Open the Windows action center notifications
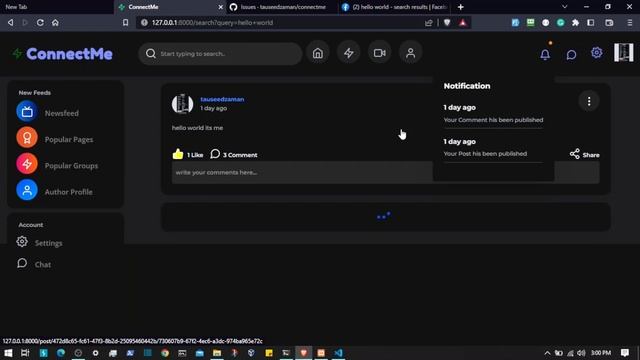This screenshot has height=360, width=640. pyautogui.click(x=624, y=353)
